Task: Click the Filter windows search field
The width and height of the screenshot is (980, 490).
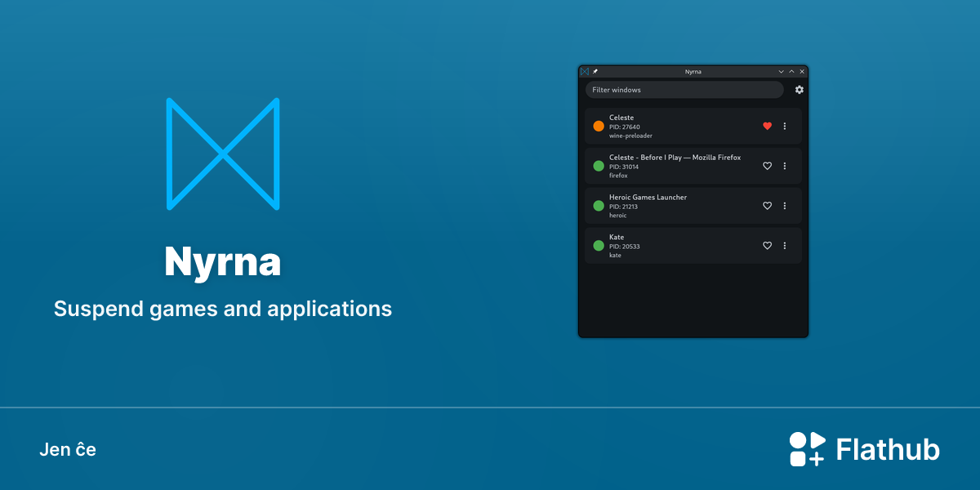Action: [684, 90]
